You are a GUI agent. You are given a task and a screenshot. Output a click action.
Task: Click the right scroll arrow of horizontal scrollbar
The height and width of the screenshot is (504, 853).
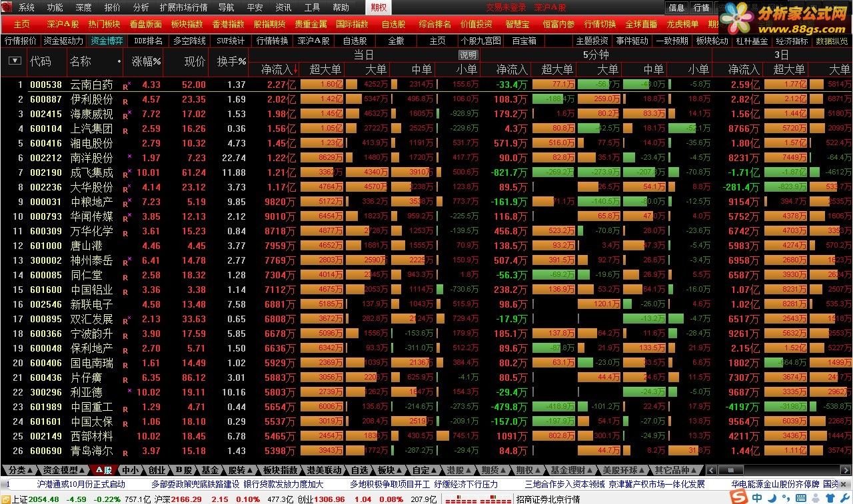pyautogui.click(x=847, y=470)
